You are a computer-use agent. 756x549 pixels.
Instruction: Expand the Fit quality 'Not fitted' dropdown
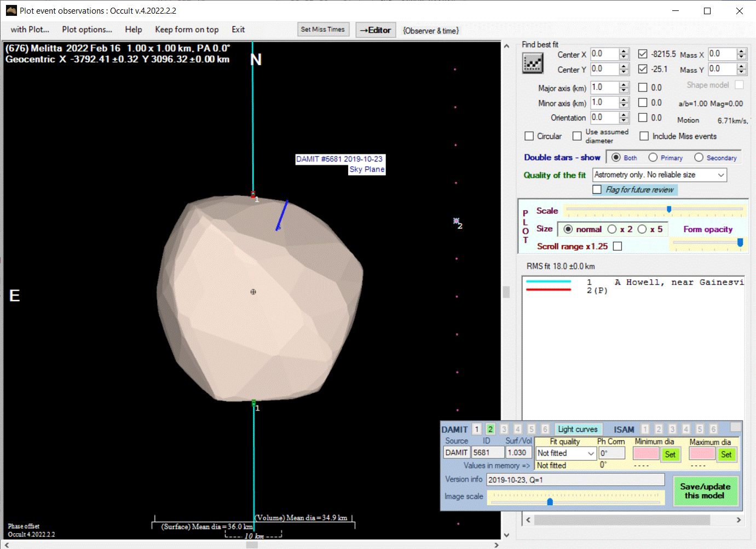[591, 453]
